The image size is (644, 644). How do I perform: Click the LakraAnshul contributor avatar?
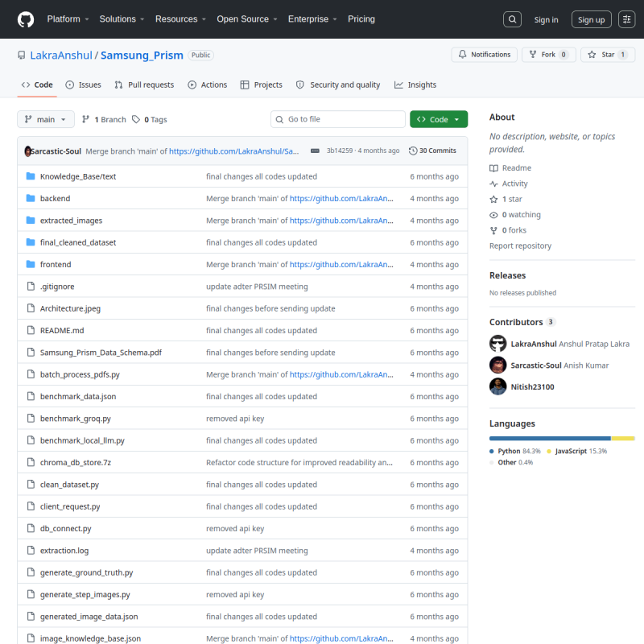point(497,344)
